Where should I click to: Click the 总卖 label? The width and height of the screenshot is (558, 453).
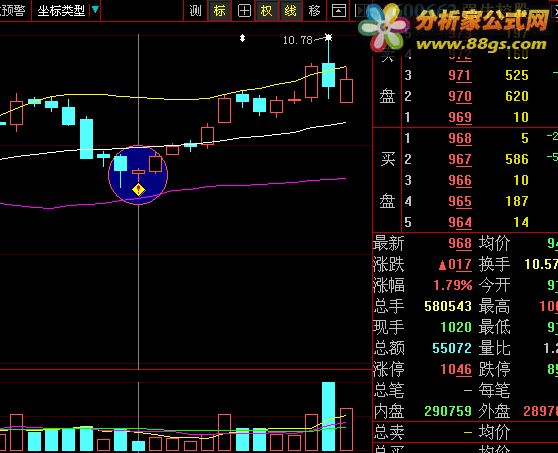click(x=389, y=432)
